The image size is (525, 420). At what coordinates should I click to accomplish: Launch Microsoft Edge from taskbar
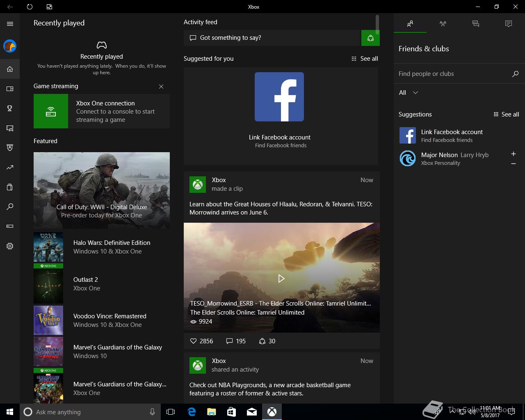[x=192, y=412]
